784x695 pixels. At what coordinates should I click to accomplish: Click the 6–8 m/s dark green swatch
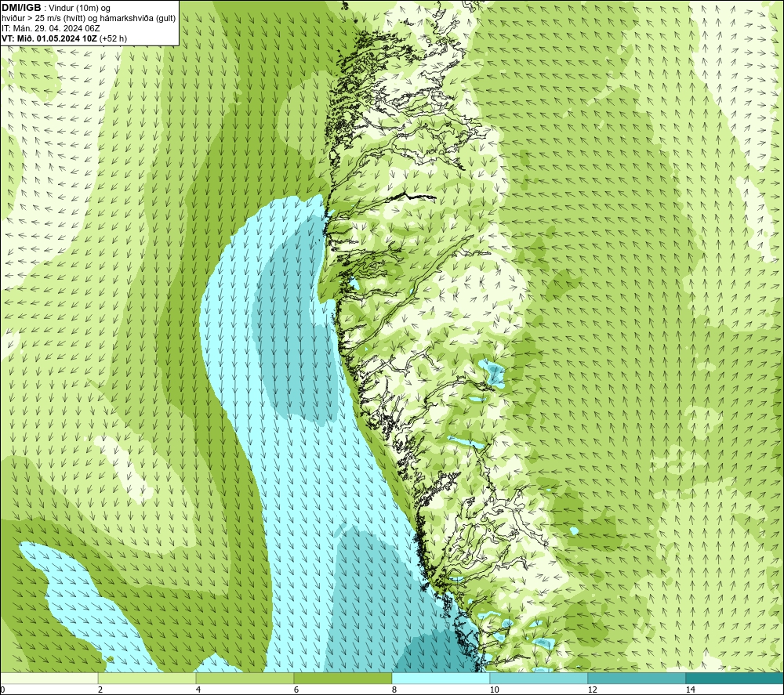pyautogui.click(x=343, y=678)
